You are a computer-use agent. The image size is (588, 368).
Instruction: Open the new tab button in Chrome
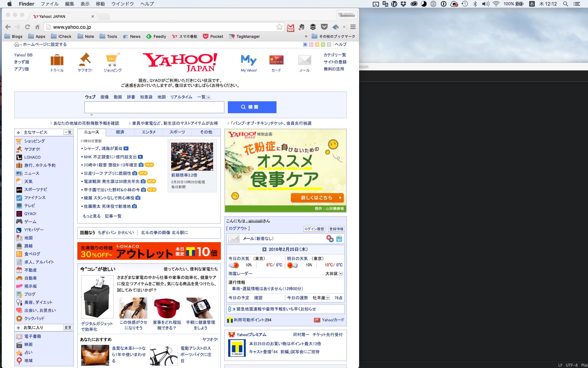tap(104, 16)
